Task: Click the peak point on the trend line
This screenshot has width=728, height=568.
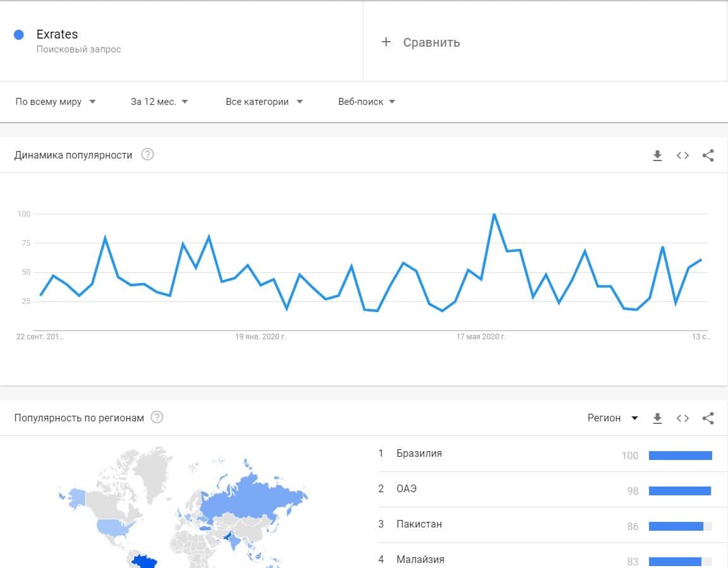Action: [494, 214]
